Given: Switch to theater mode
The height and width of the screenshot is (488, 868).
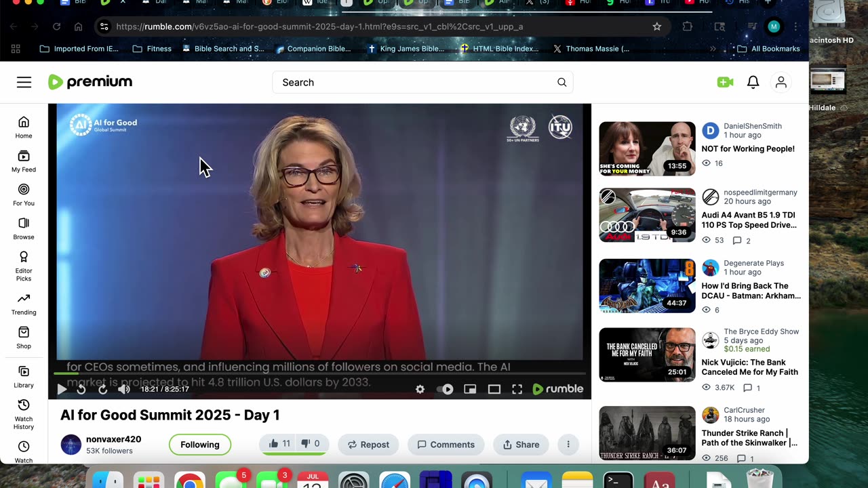Looking at the screenshot, I should tap(494, 389).
